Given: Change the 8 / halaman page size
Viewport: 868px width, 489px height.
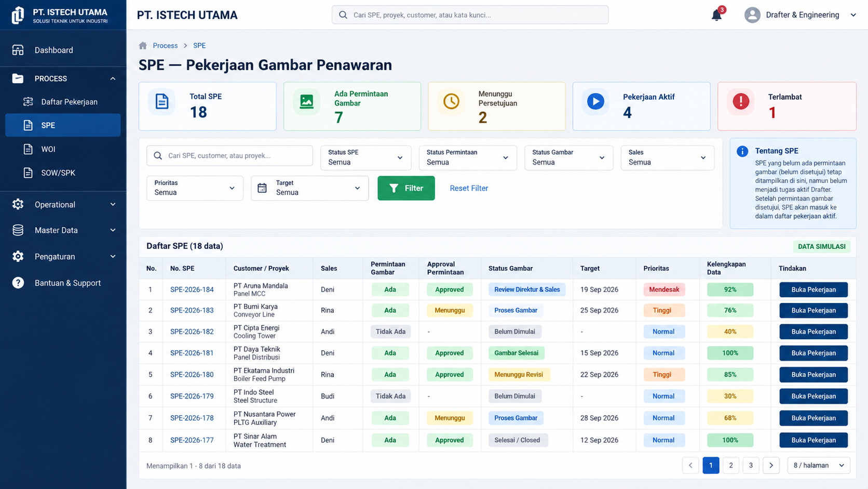Looking at the screenshot, I should [819, 465].
